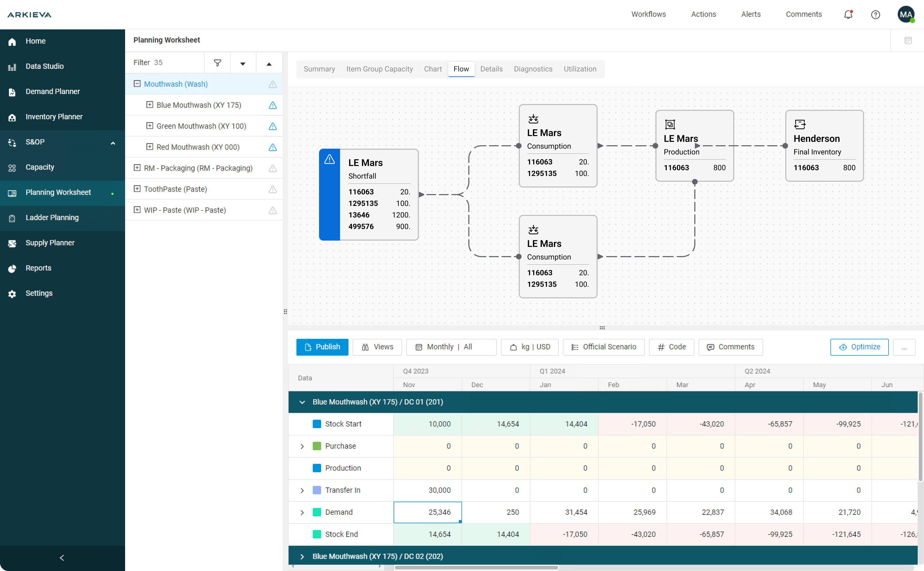This screenshot has height=571, width=924.
Task: Open Data Studio from the sidebar
Action: point(44,66)
